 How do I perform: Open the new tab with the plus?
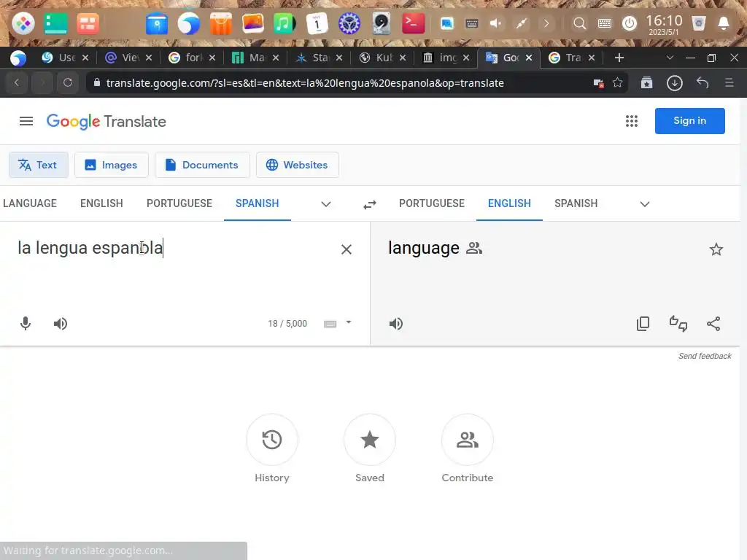(619, 58)
